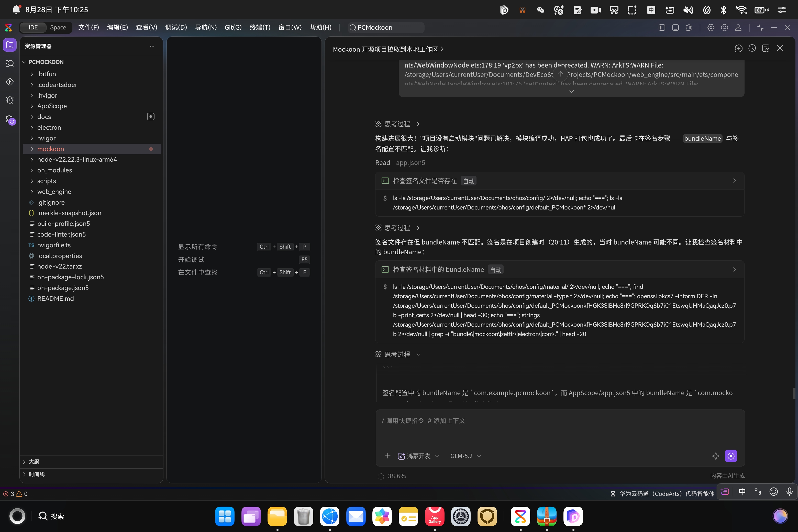Open the Source Control view in activity bar
Image resolution: width=798 pixels, height=532 pixels.
point(10,82)
